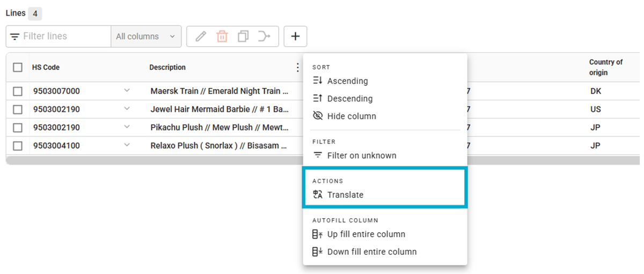Click the Filter lines input field
The height and width of the screenshot is (274, 644).
tap(64, 37)
